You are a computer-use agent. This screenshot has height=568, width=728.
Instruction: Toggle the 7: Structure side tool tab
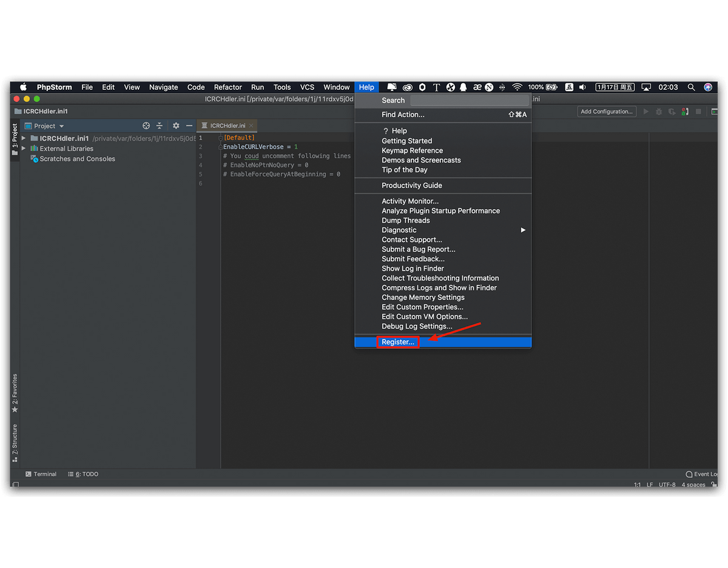[15, 444]
